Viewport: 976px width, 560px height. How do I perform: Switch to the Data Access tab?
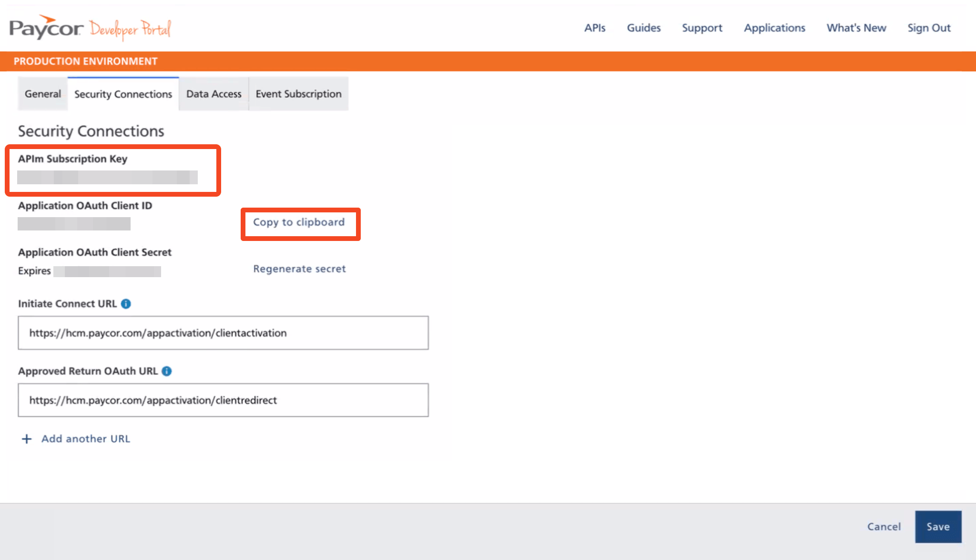tap(214, 94)
